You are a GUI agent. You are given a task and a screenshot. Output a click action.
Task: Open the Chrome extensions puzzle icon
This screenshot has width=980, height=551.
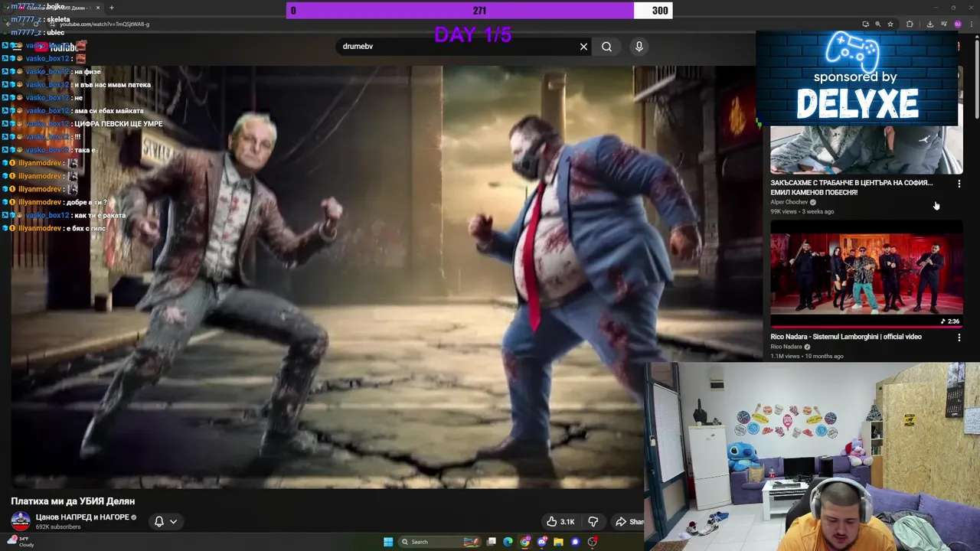pyautogui.click(x=910, y=24)
